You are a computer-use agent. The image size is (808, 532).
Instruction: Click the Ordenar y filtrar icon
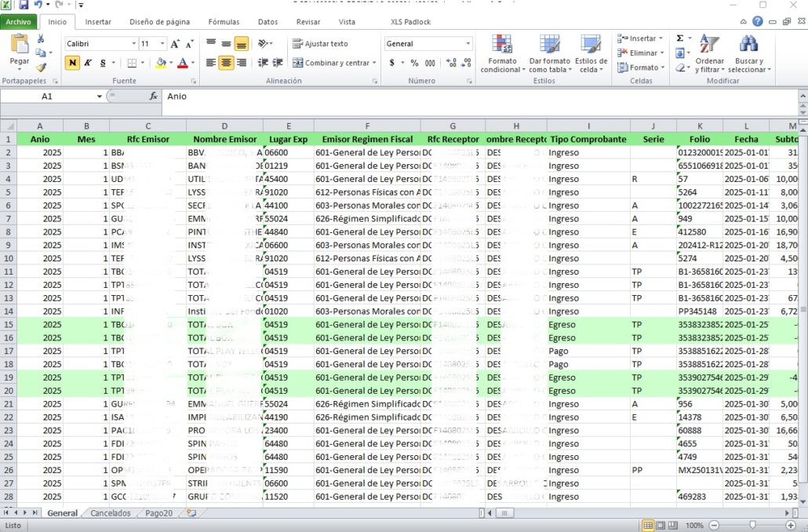709,44
